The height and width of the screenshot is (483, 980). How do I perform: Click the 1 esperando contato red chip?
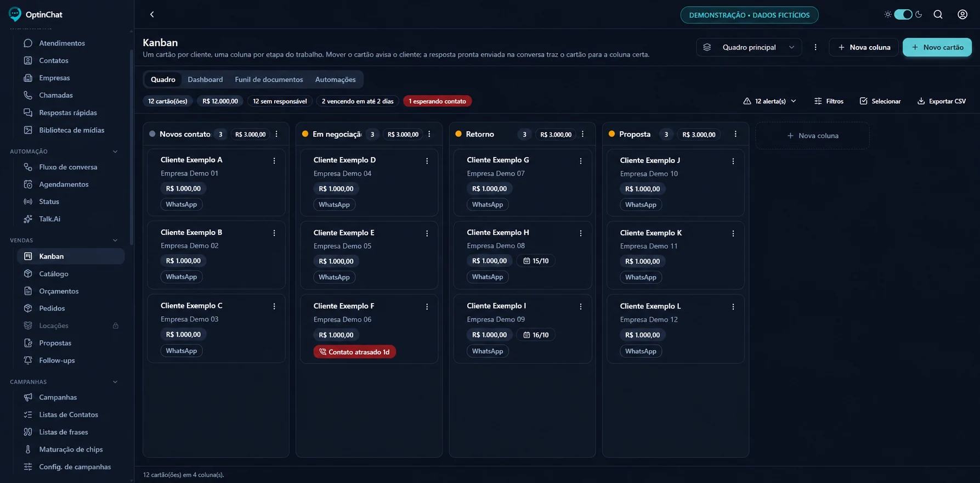coord(437,101)
